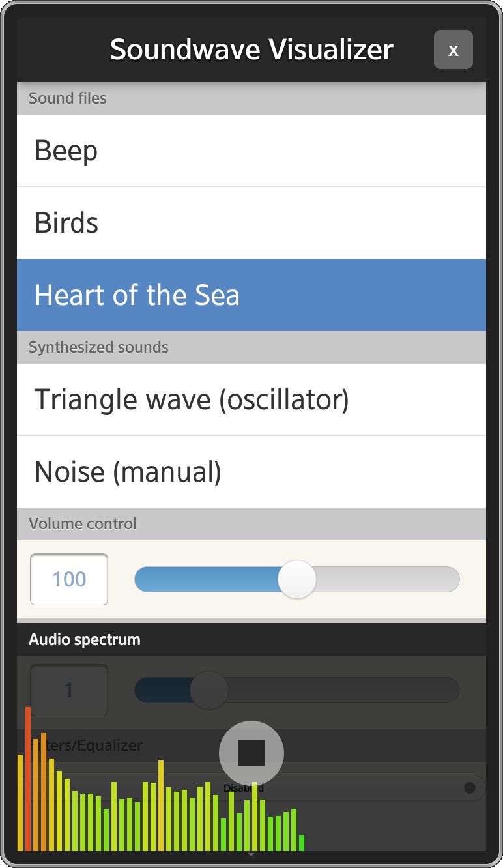This screenshot has height=868, width=503.
Task: Select Triangle wave (oscillator) sound
Action: tap(251, 399)
